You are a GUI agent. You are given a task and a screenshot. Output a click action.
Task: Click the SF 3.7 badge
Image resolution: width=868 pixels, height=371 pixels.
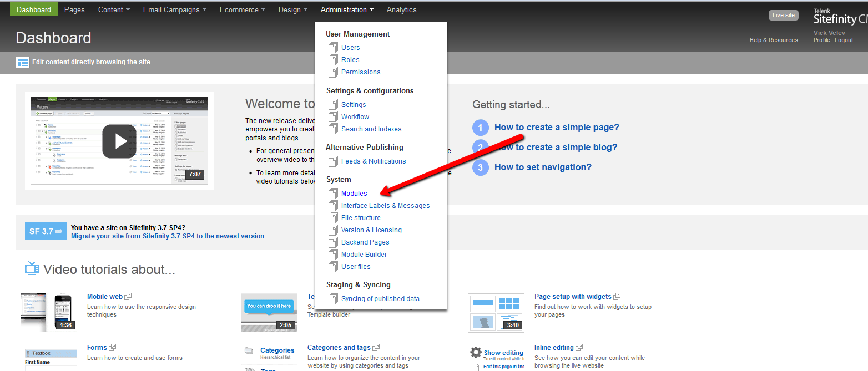tap(46, 231)
